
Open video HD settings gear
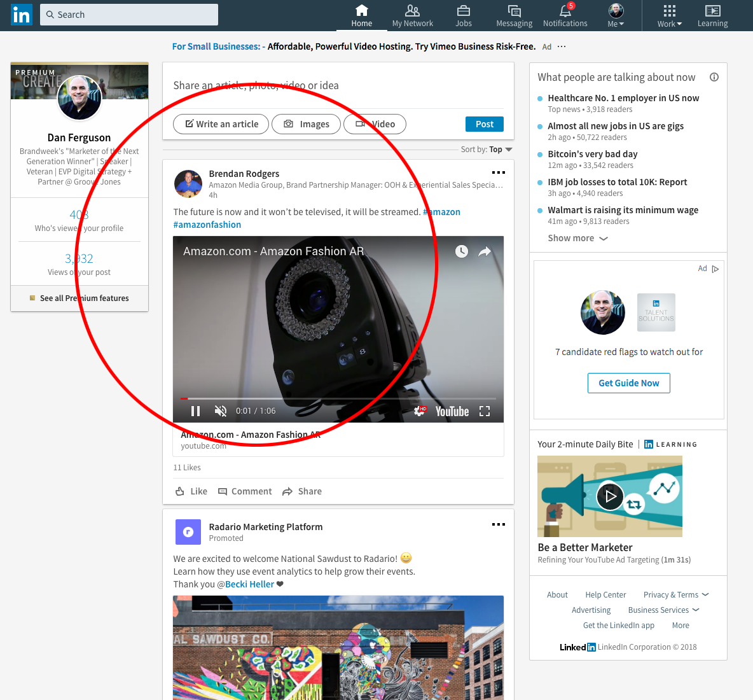[x=420, y=411]
